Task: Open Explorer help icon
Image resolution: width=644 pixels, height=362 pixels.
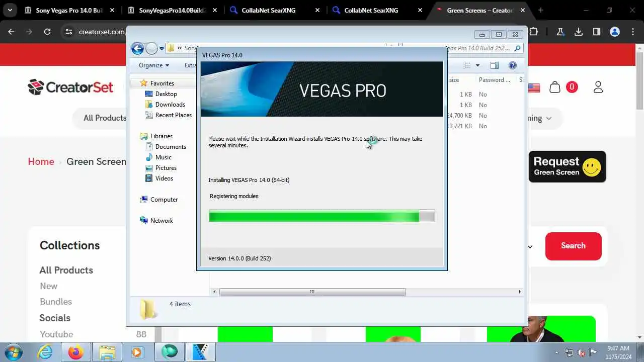Action: click(x=513, y=65)
